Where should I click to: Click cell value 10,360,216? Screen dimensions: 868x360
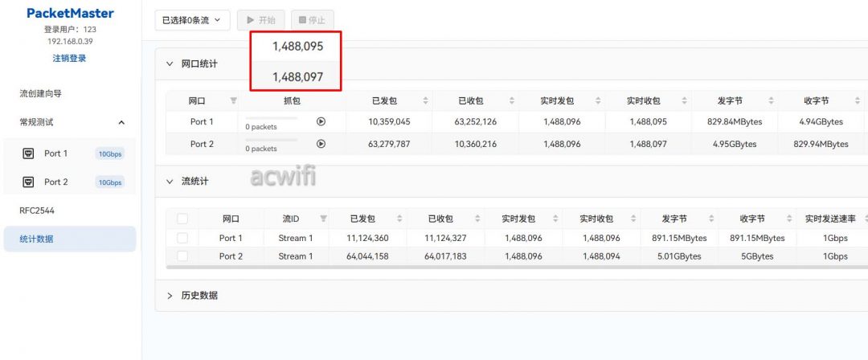pyautogui.click(x=476, y=144)
